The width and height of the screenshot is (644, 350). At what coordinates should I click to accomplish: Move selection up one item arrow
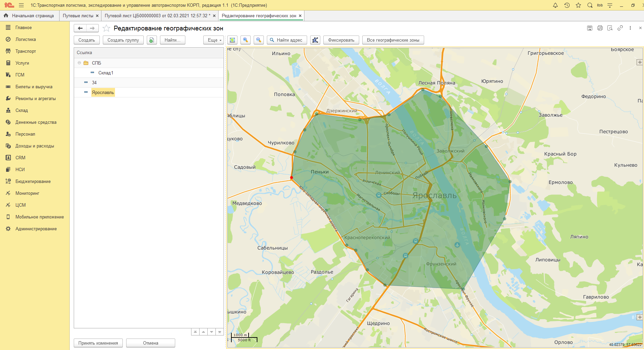203,332
